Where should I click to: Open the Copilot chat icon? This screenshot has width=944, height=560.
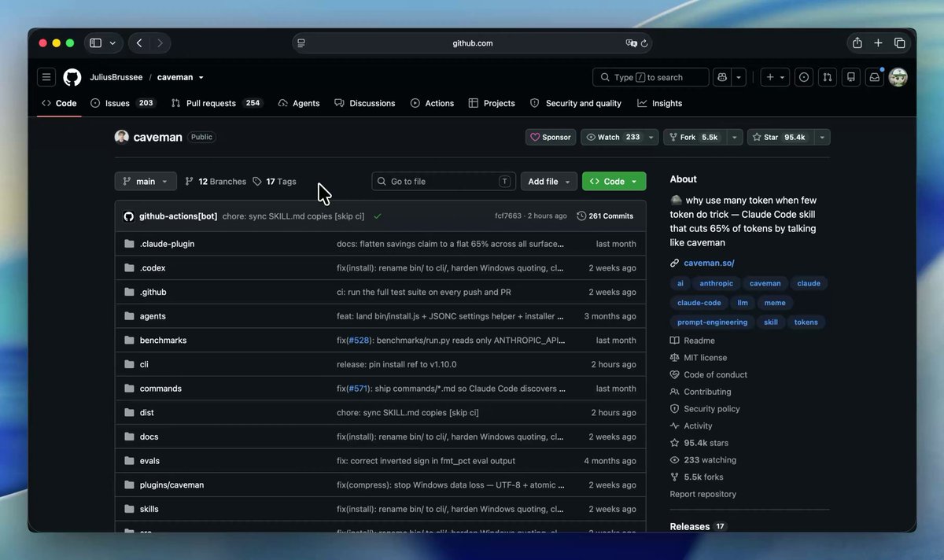click(x=722, y=77)
